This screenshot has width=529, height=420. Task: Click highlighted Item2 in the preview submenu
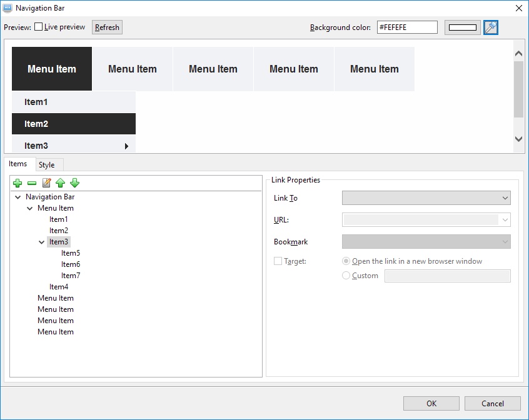pyautogui.click(x=74, y=124)
